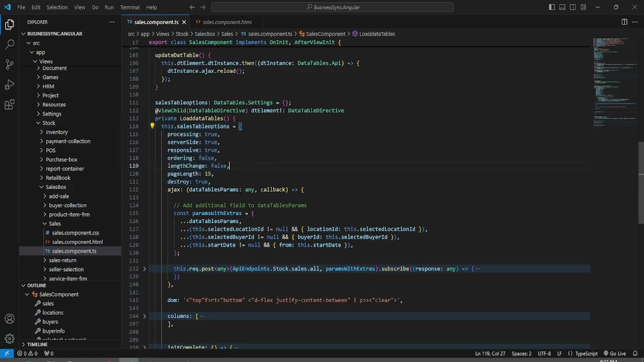This screenshot has height=362, width=644.
Task: Open the Search view in activity bar
Action: pos(10,44)
